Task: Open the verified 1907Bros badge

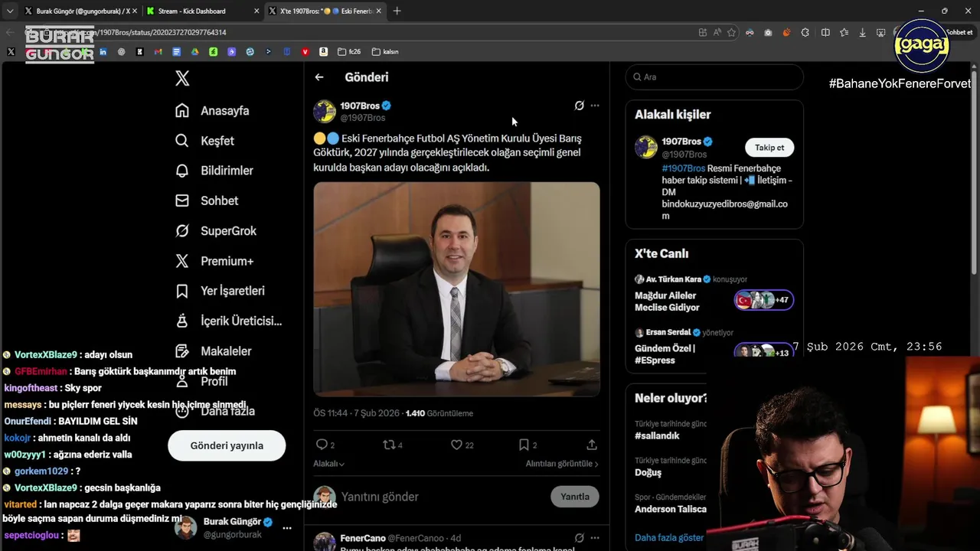Action: (387, 106)
